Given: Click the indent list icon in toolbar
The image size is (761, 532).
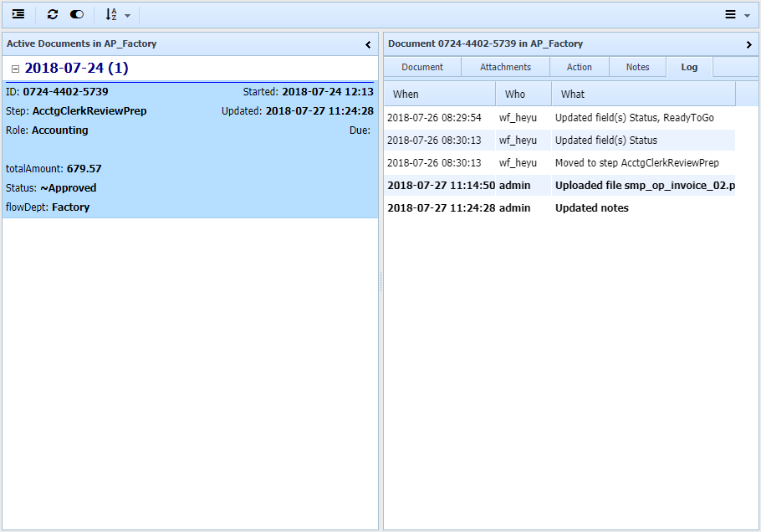Looking at the screenshot, I should point(18,14).
